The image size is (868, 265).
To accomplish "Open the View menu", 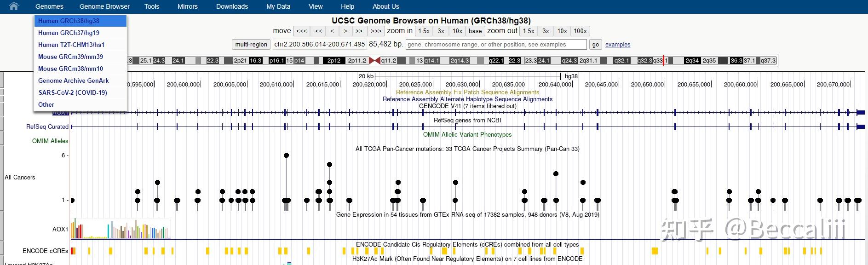I will pos(316,6).
